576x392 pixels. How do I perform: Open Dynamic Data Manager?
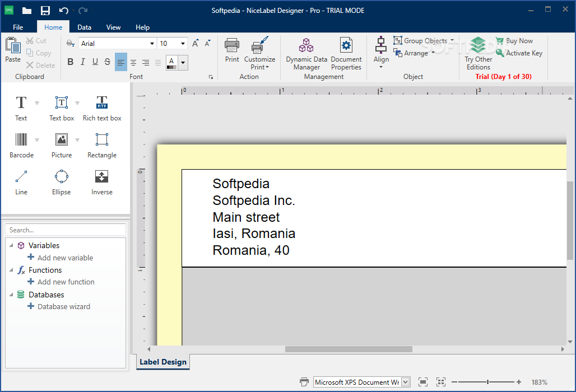[x=306, y=54]
